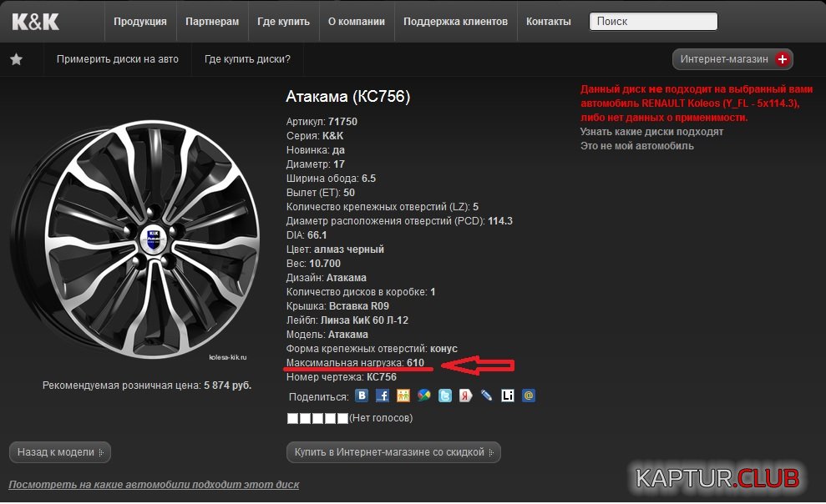Click the Крышка: Вставка R09 line

pyautogui.click(x=337, y=306)
